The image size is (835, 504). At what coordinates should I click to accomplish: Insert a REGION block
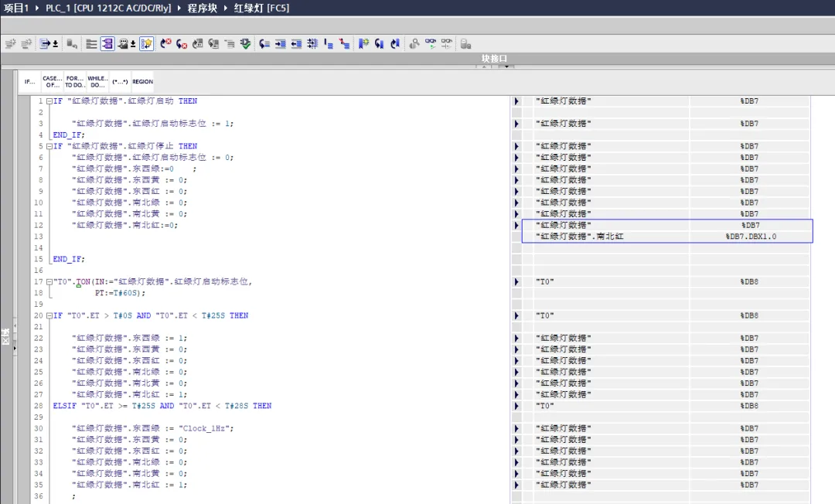(142, 81)
